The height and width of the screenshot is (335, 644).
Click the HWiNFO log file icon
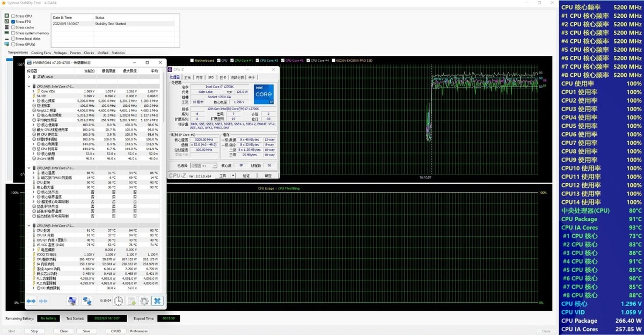pyautogui.click(x=132, y=302)
